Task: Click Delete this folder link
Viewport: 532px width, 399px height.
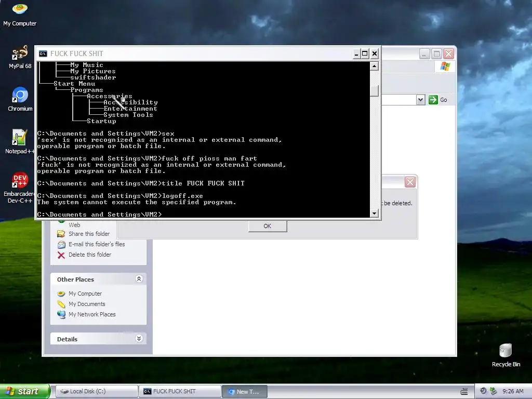Action: click(x=90, y=255)
